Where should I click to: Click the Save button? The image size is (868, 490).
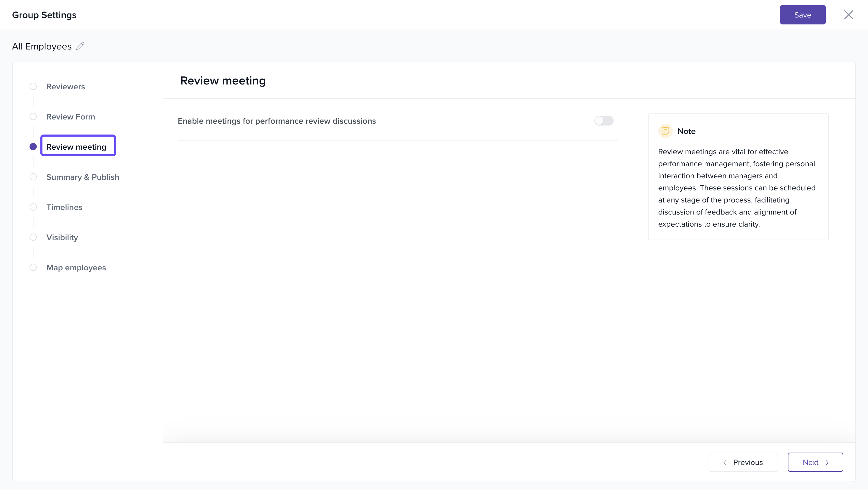pos(802,15)
